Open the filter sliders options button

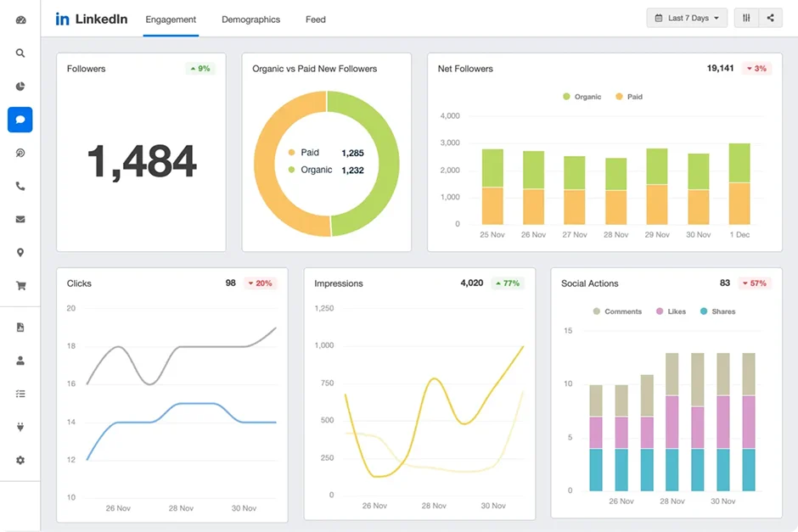pyautogui.click(x=746, y=18)
